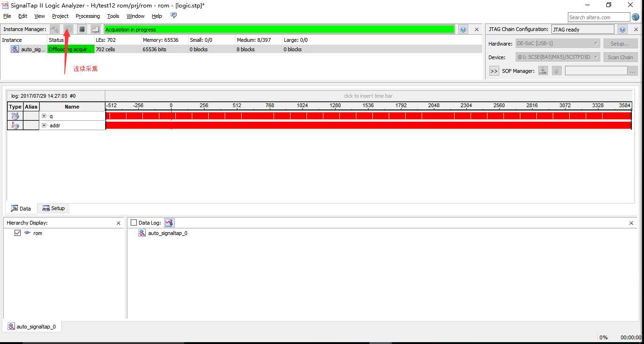Close the Data Log panel

coord(631,223)
